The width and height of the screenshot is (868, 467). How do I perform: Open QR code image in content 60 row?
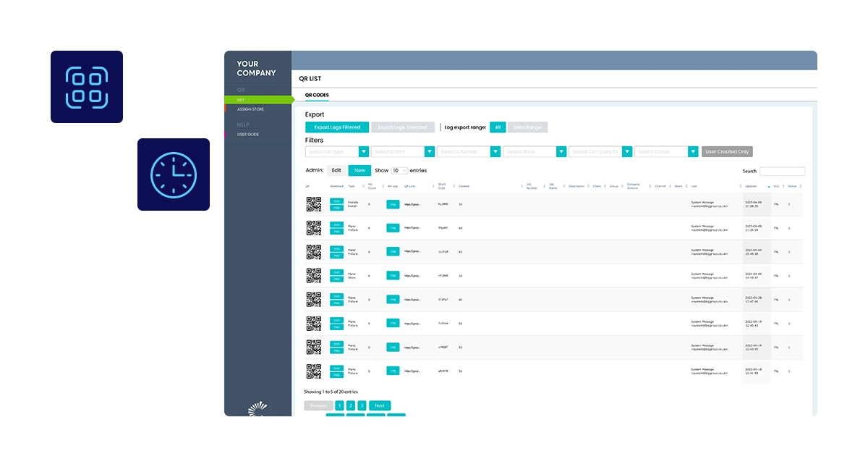313,300
